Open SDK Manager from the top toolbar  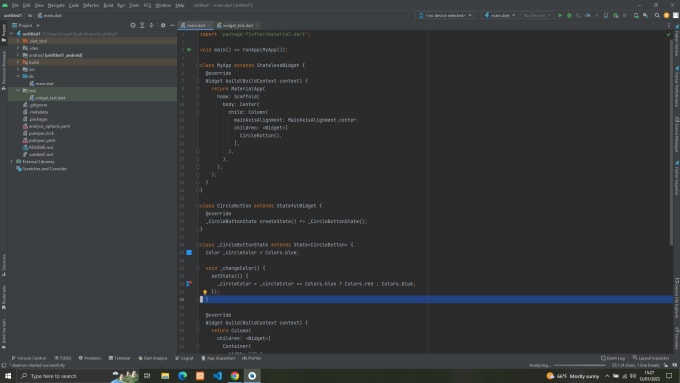645,15
